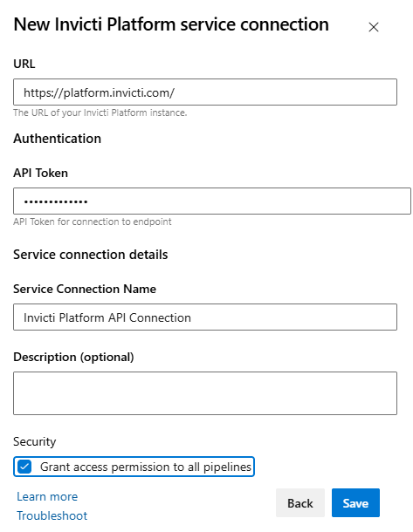
Task: Click the 'Service connection details' heading
Action: (x=90, y=255)
